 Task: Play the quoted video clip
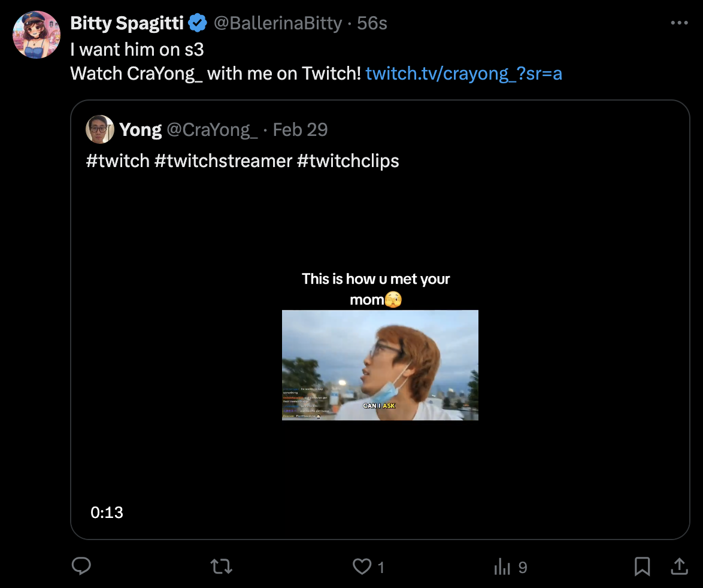[380, 364]
